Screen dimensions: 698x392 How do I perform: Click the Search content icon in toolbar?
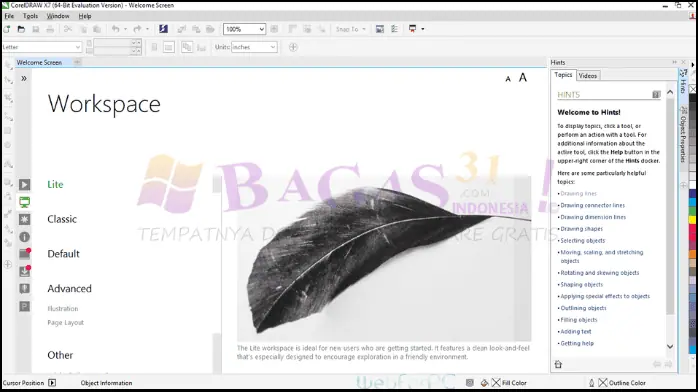click(x=163, y=29)
